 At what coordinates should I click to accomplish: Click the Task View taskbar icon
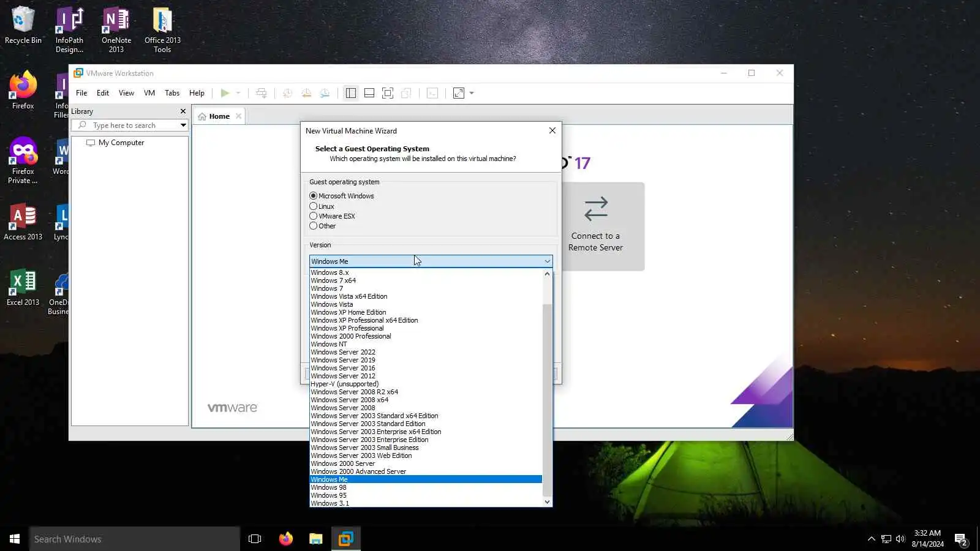click(x=255, y=539)
